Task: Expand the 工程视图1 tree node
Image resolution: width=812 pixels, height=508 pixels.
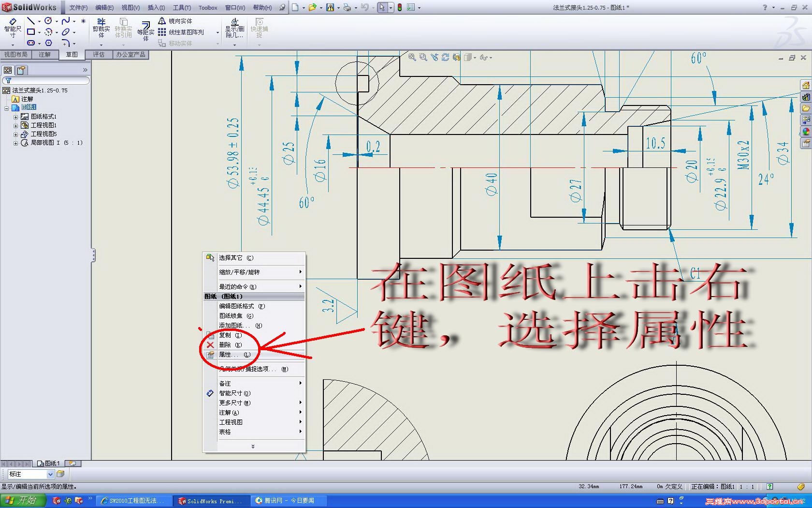Action: (15, 125)
